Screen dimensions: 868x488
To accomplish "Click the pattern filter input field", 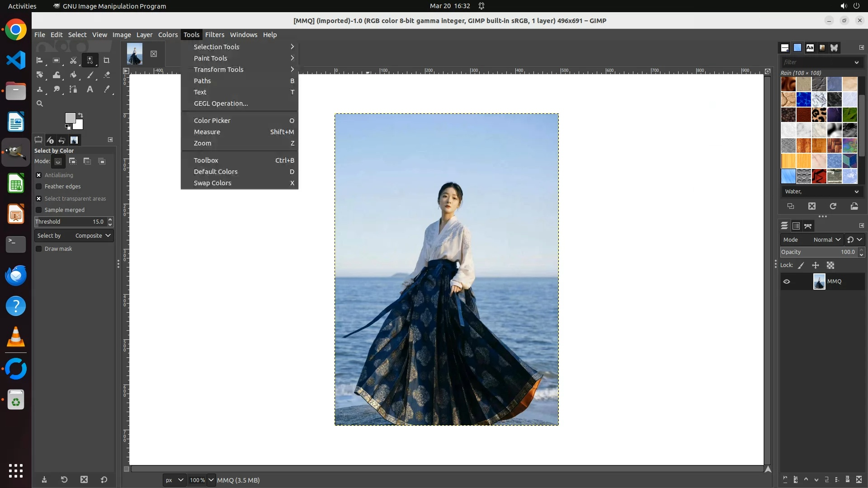I will [x=816, y=62].
